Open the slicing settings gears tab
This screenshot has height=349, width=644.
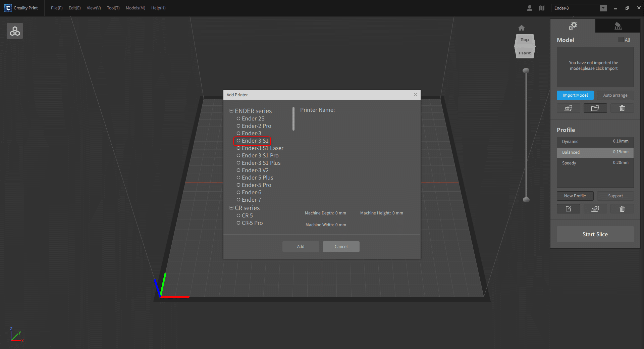pos(573,26)
